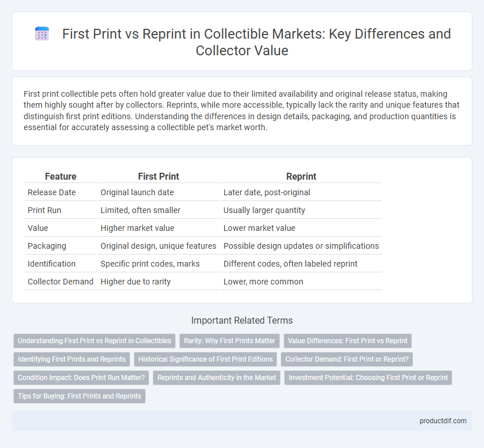The image size is (484, 448).
Task: Select the 'Original launch date' cell
Action: (158, 192)
